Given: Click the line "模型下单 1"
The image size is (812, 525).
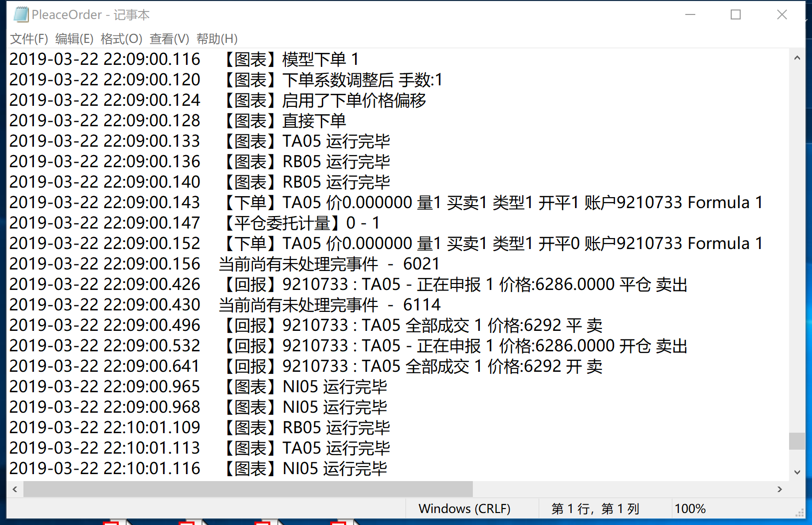Looking at the screenshot, I should (184, 59).
